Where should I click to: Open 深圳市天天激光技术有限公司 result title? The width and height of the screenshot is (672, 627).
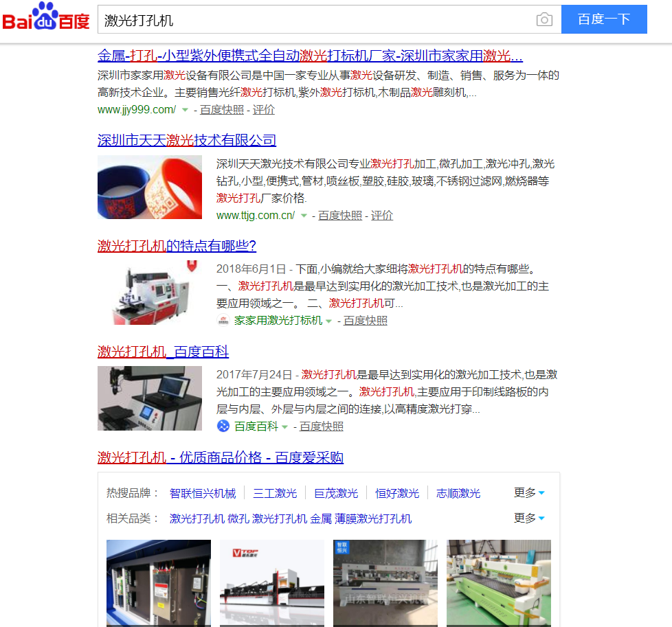point(187,140)
